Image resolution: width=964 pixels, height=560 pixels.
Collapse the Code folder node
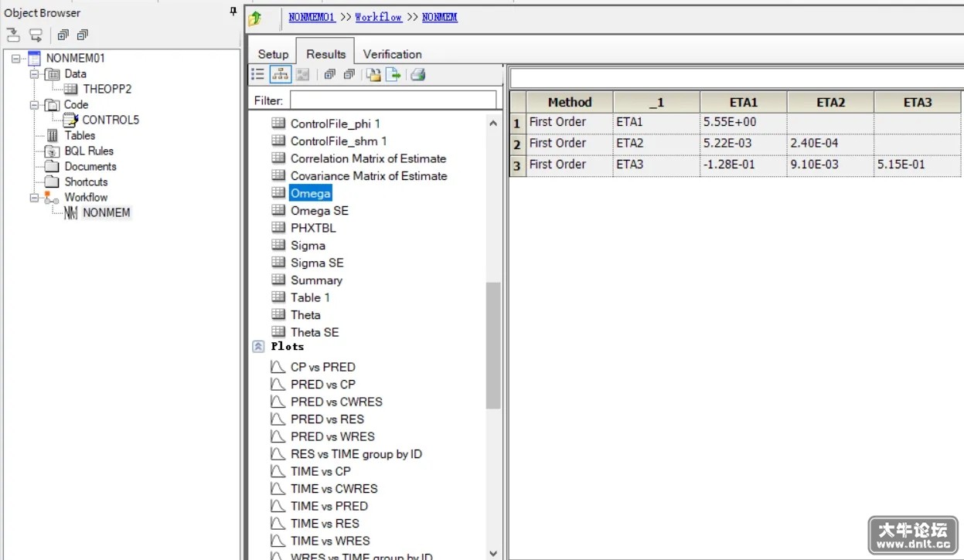tap(34, 105)
